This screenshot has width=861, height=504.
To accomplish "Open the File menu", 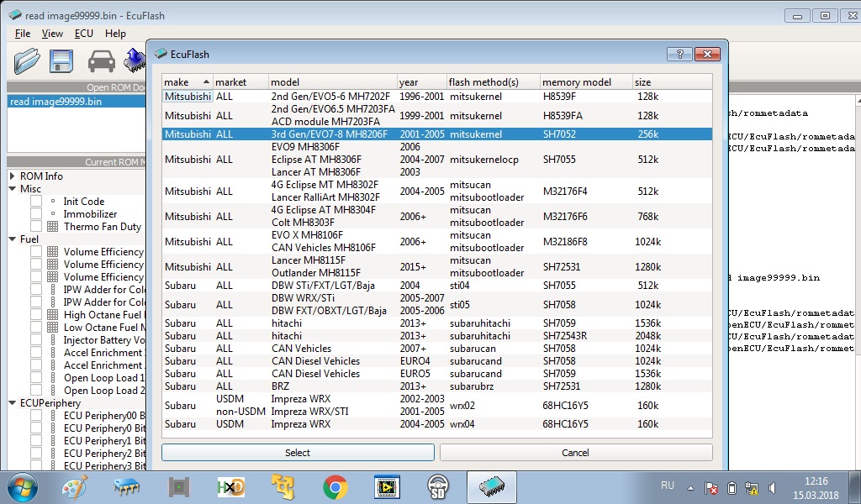I will pyautogui.click(x=23, y=34).
